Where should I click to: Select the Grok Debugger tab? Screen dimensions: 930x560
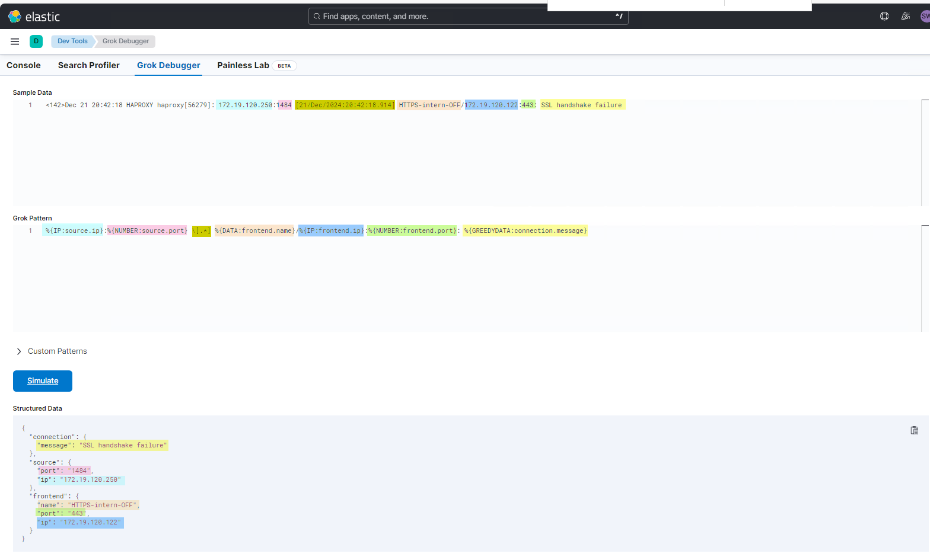click(168, 65)
